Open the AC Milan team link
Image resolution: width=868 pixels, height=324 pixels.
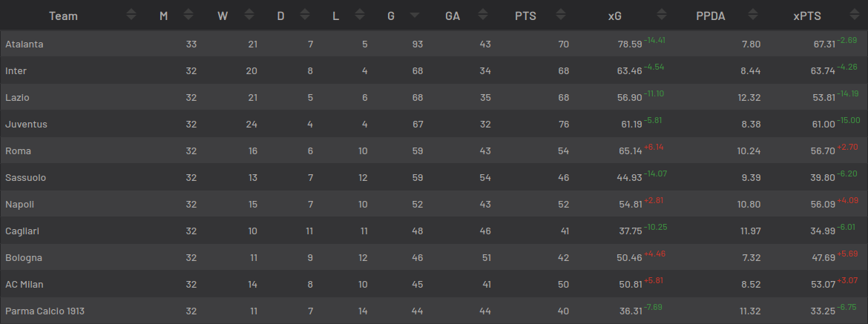(x=24, y=285)
